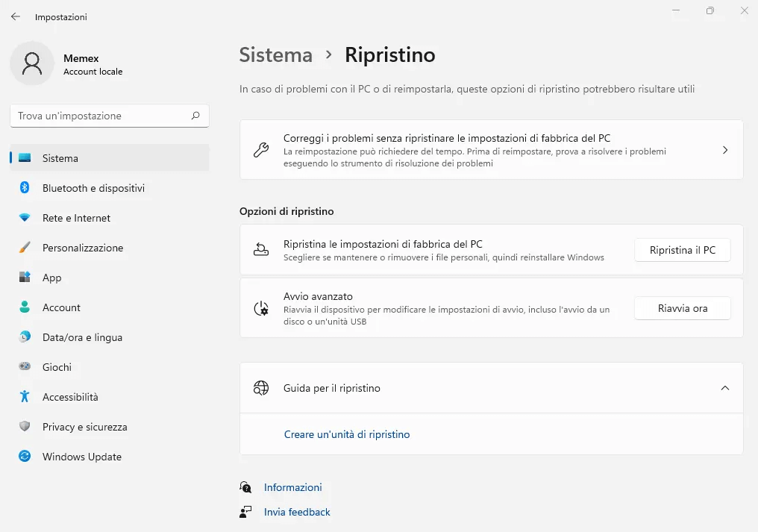Click the Bluetooth e dispositivi icon
The width and height of the screenshot is (758, 532).
25,188
